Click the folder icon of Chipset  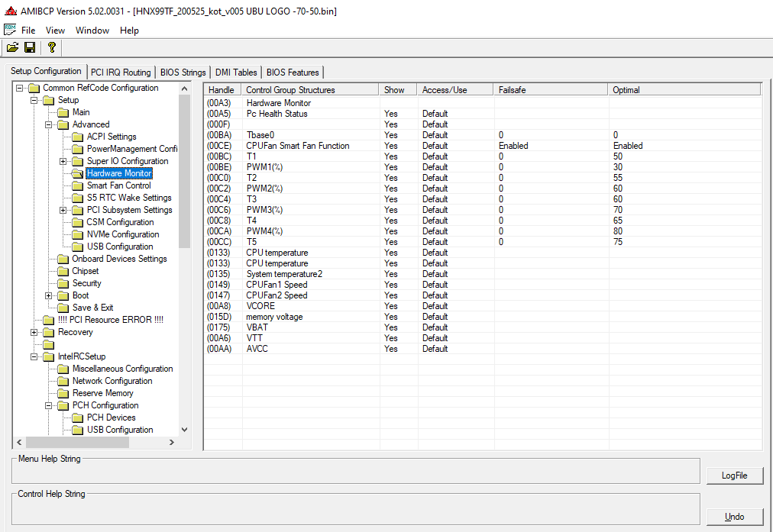pyautogui.click(x=63, y=272)
